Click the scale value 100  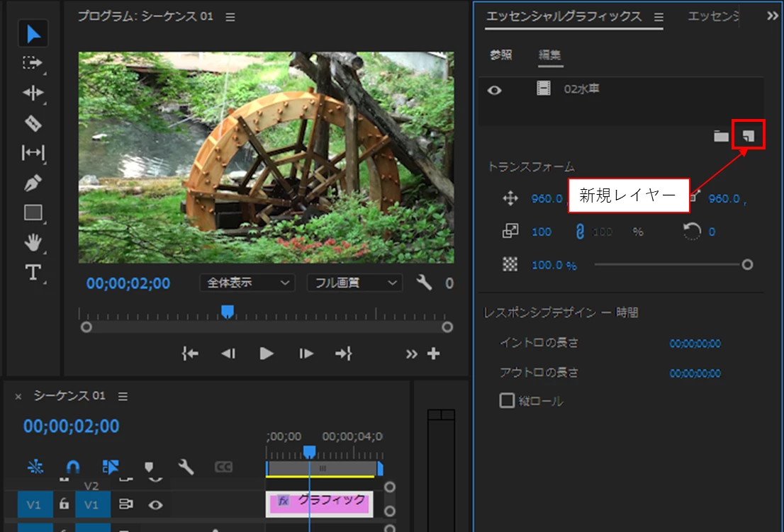541,232
